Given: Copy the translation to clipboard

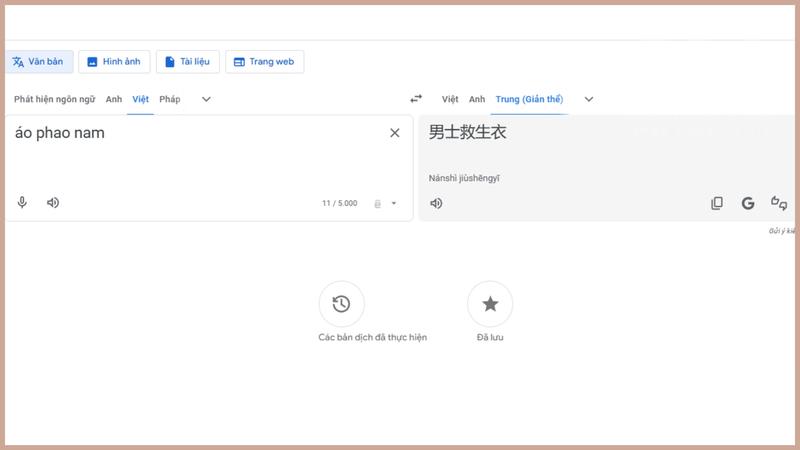Looking at the screenshot, I should point(717,203).
